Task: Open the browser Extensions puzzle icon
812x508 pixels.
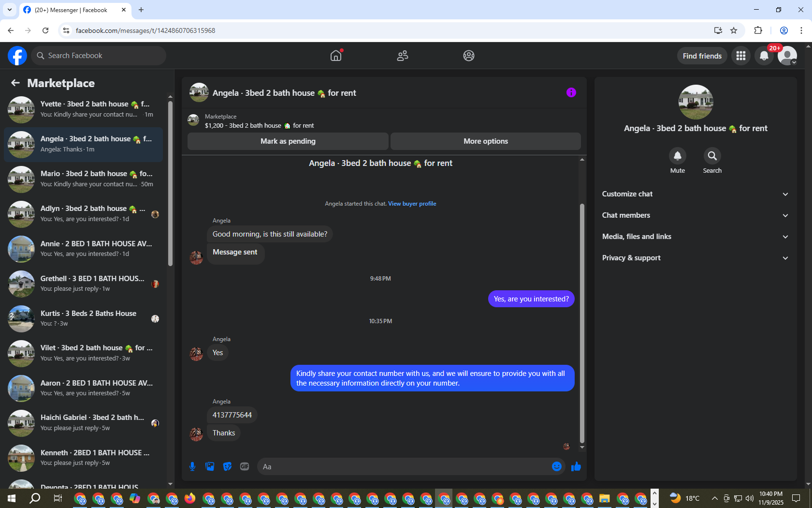Action: [x=758, y=30]
